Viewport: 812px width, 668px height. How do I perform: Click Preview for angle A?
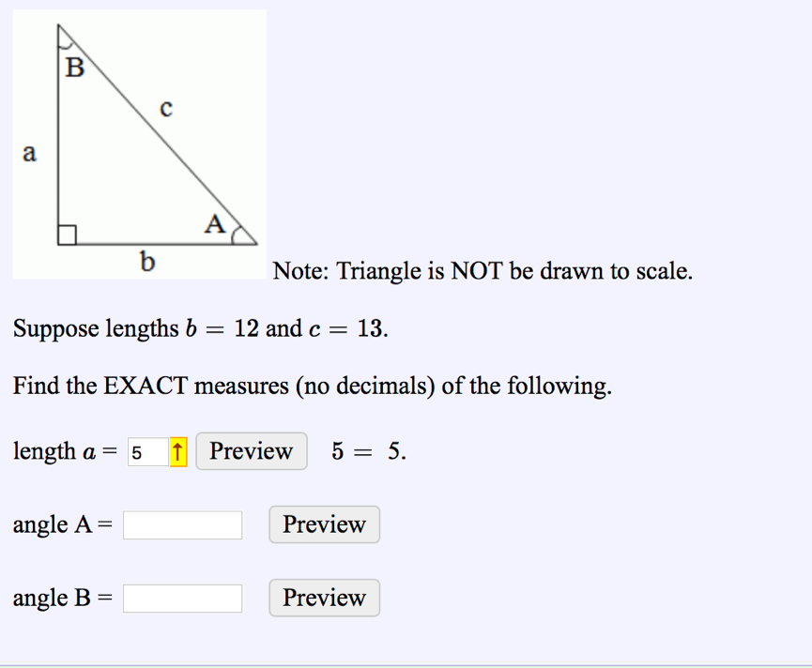tap(323, 524)
